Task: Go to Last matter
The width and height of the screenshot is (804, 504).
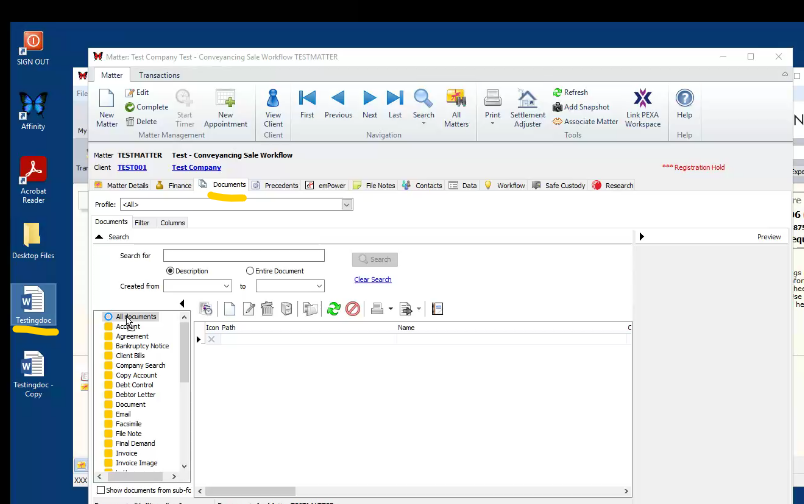Action: coord(395,104)
